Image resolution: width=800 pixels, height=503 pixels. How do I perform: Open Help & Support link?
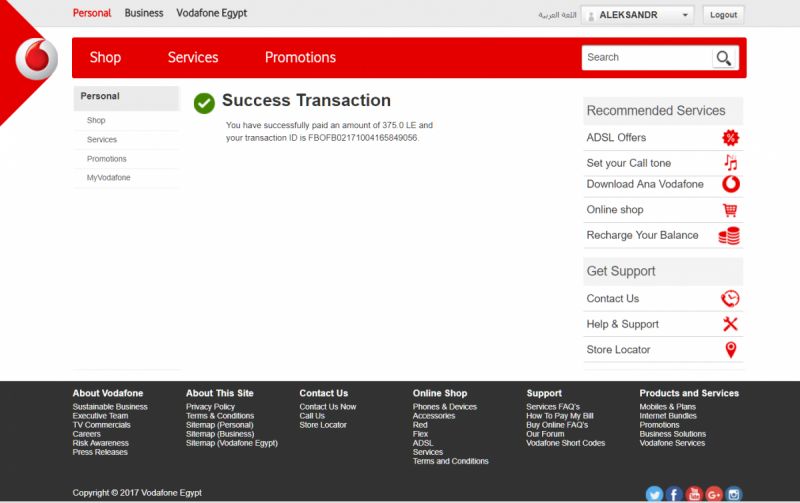click(x=622, y=324)
